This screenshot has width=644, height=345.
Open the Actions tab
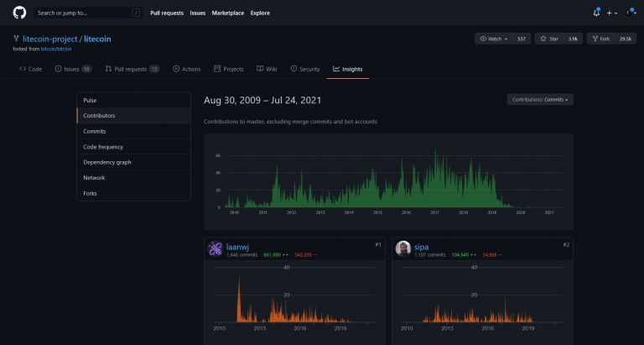pyautogui.click(x=187, y=69)
